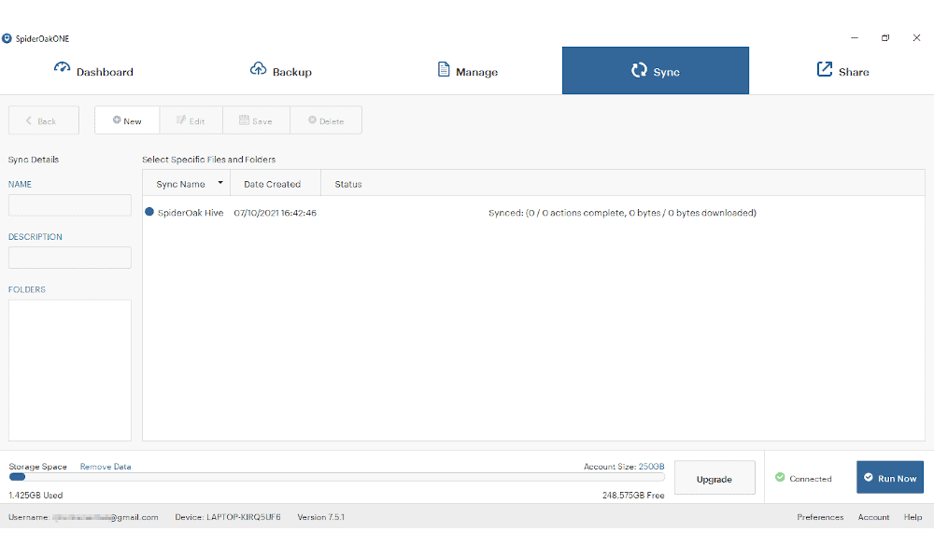The height and width of the screenshot is (560, 934).
Task: Click the Back chevron arrow icon
Action: coord(29,120)
